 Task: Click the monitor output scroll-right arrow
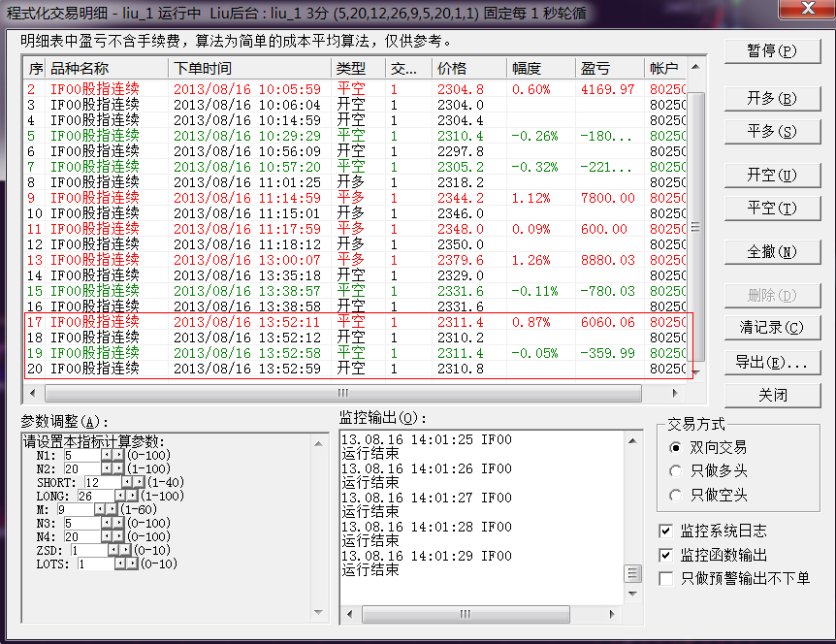point(612,614)
